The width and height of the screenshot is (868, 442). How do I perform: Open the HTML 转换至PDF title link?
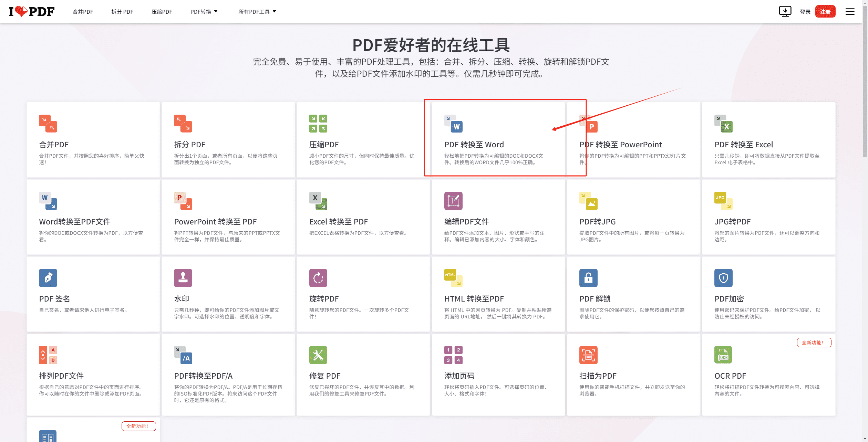point(474,299)
